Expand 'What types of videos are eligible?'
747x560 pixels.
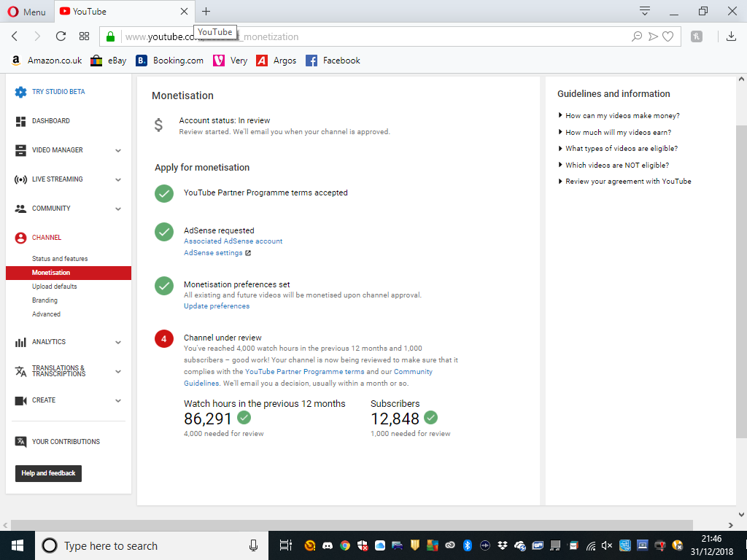[x=618, y=149]
